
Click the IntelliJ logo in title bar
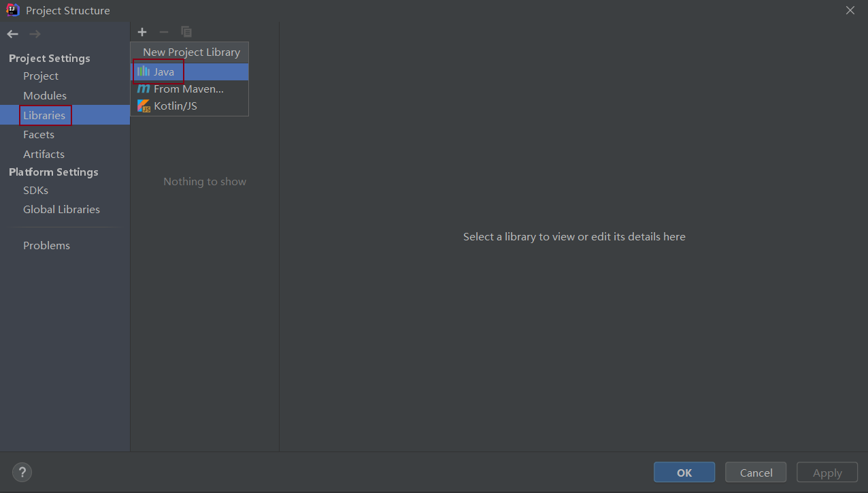pyautogui.click(x=12, y=10)
